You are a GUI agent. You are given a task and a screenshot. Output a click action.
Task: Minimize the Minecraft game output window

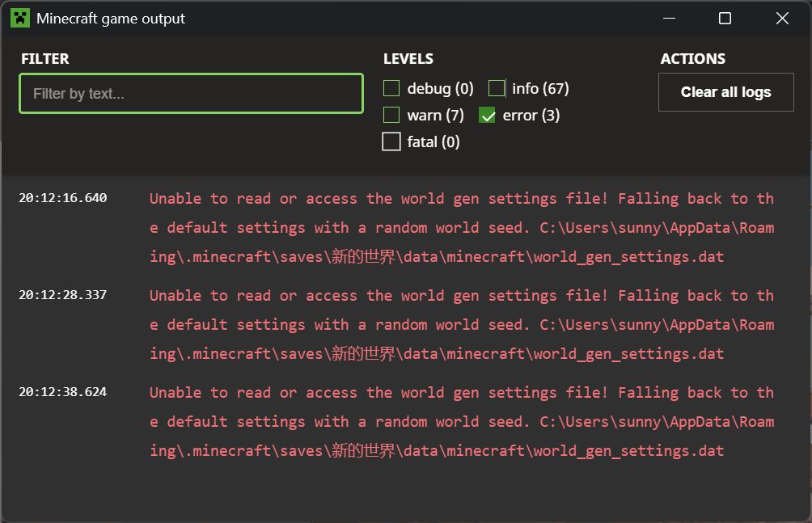click(668, 19)
